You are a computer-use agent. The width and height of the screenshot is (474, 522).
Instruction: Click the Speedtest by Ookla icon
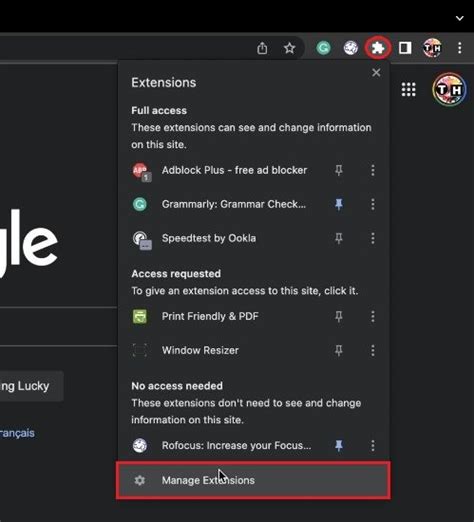click(142, 240)
